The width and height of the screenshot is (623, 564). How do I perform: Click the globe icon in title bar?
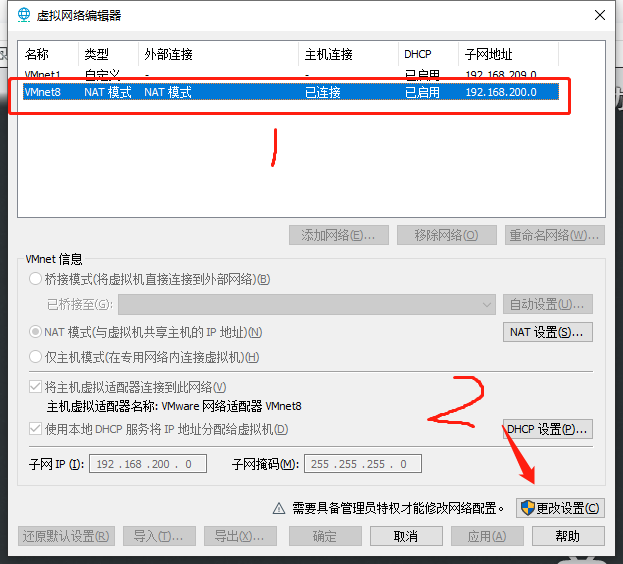pos(24,15)
